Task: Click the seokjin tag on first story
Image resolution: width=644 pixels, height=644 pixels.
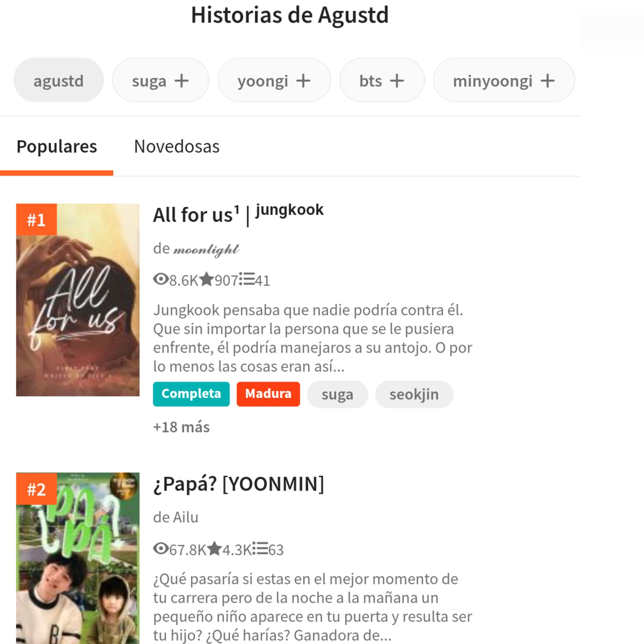Action: 414,394
